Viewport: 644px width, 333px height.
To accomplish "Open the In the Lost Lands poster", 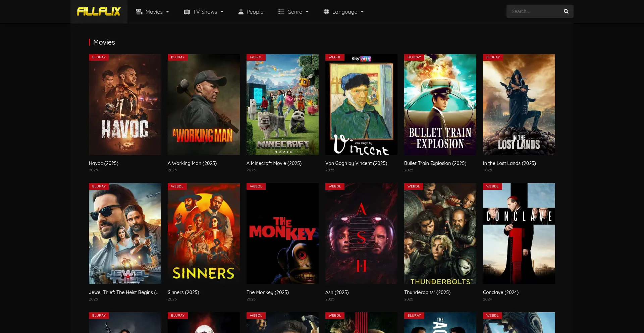I will [519, 104].
